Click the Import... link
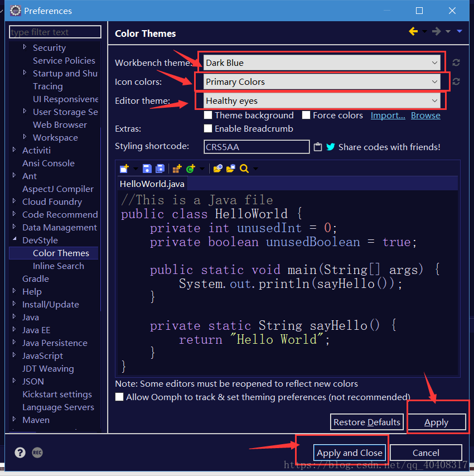 [388, 116]
